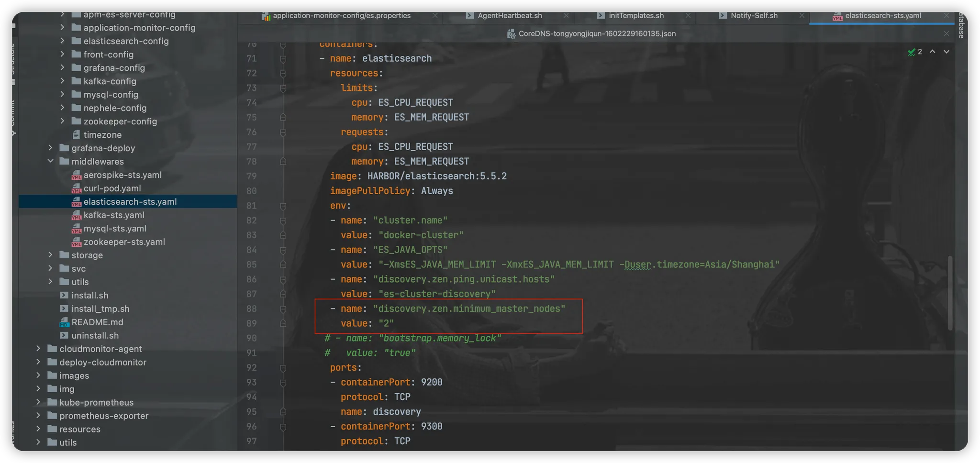The image size is (980, 463).
Task: Click the shell script icon of uninstall.sh
Action: click(64, 336)
